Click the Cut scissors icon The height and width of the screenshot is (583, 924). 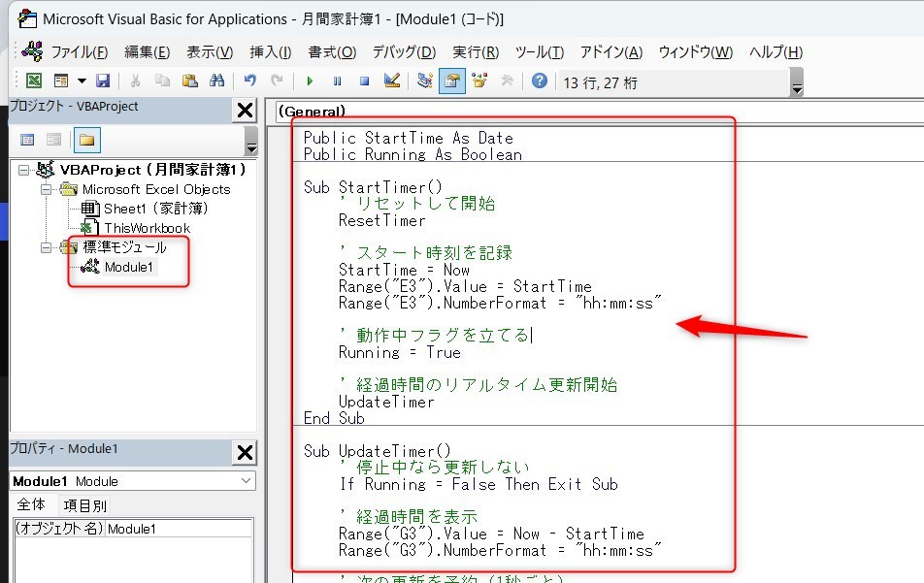tap(135, 81)
